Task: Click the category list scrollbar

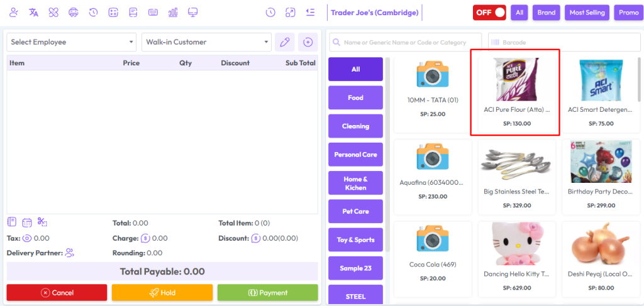Action: coord(387,154)
